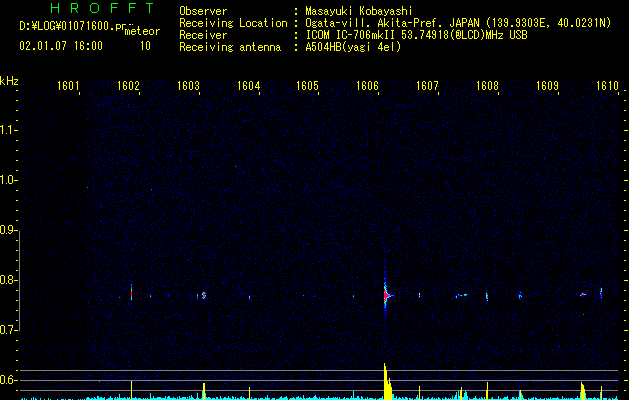Click the 1601 time axis label
Viewport: 629px width, 400px height.
click(x=68, y=86)
